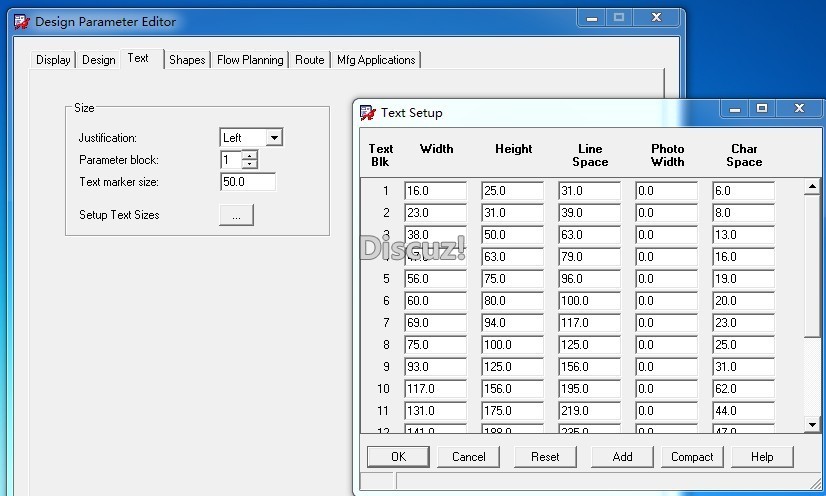
Task: Click Width field of text block 8
Action: click(435, 345)
